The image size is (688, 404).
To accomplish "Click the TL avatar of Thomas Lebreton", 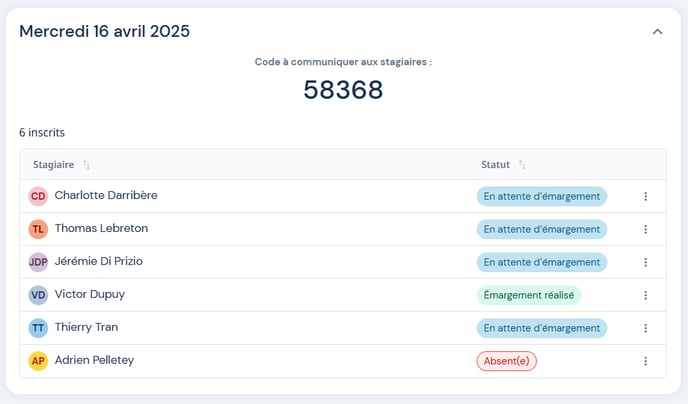I will pyautogui.click(x=38, y=229).
